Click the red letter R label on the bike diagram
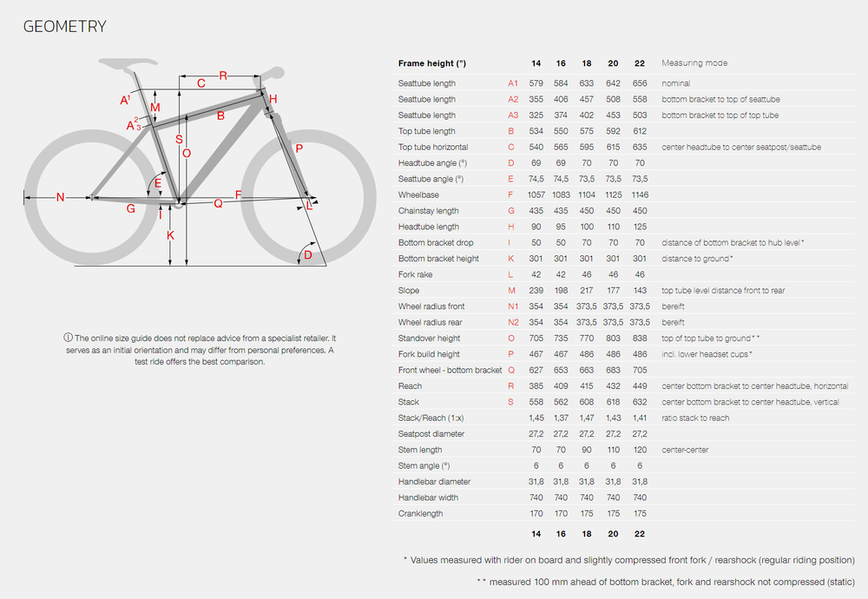This screenshot has height=599, width=868. 223,76
